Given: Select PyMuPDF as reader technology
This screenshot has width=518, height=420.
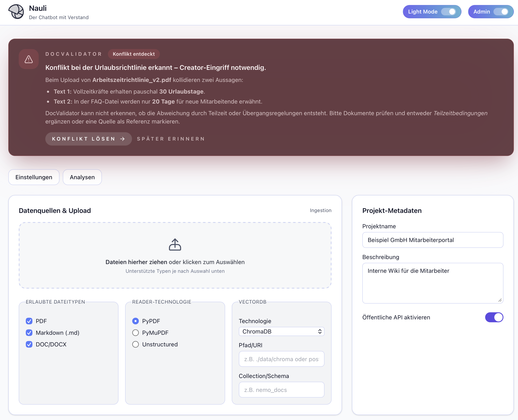Looking at the screenshot, I should pos(136,333).
